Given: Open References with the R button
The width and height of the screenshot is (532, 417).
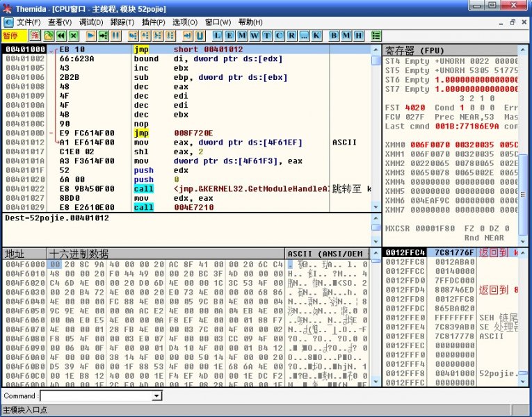Looking at the screenshot, I should click(291, 35).
